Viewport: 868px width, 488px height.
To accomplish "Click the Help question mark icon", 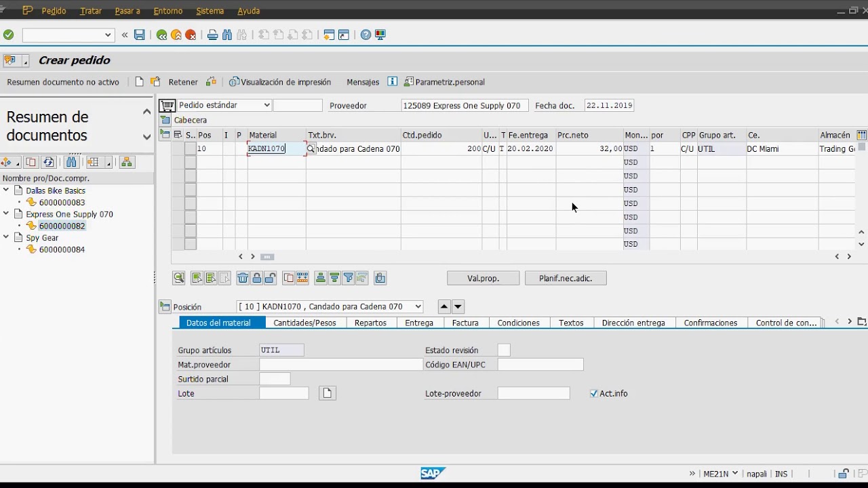I will pyautogui.click(x=366, y=35).
